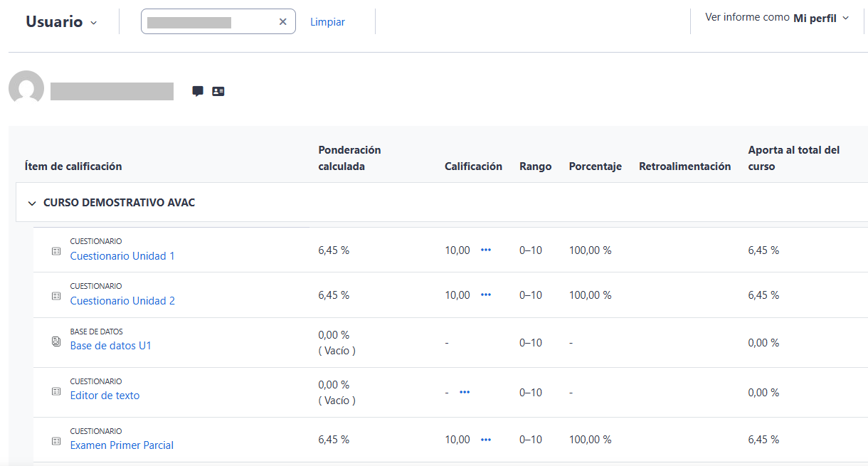Click the message bubble icon beside user name
This screenshot has height=466, width=868.
tap(198, 91)
